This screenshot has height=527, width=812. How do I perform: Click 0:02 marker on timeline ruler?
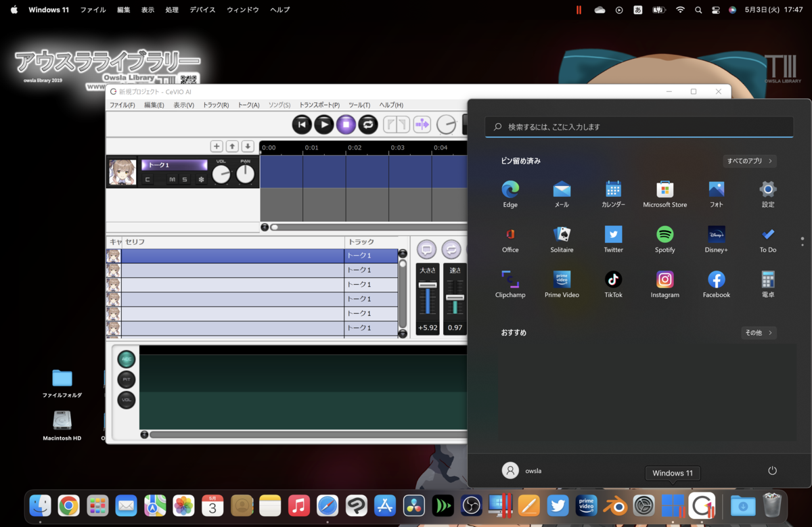pyautogui.click(x=355, y=147)
